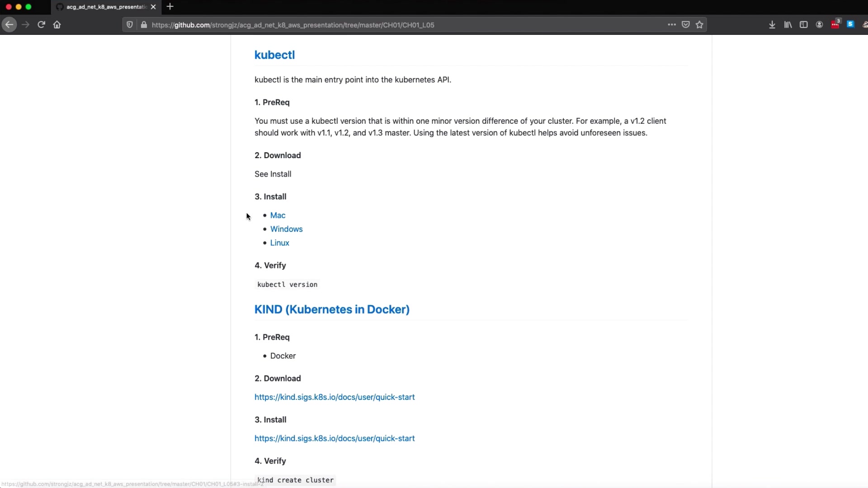The height and width of the screenshot is (488, 868).
Task: Open the Mac install link
Action: pos(278,216)
